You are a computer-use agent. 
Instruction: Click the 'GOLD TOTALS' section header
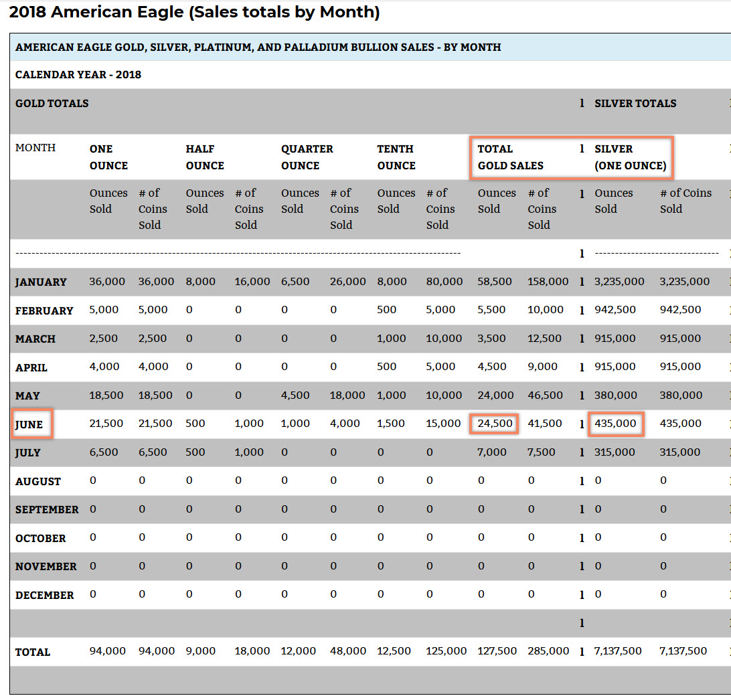(x=52, y=104)
